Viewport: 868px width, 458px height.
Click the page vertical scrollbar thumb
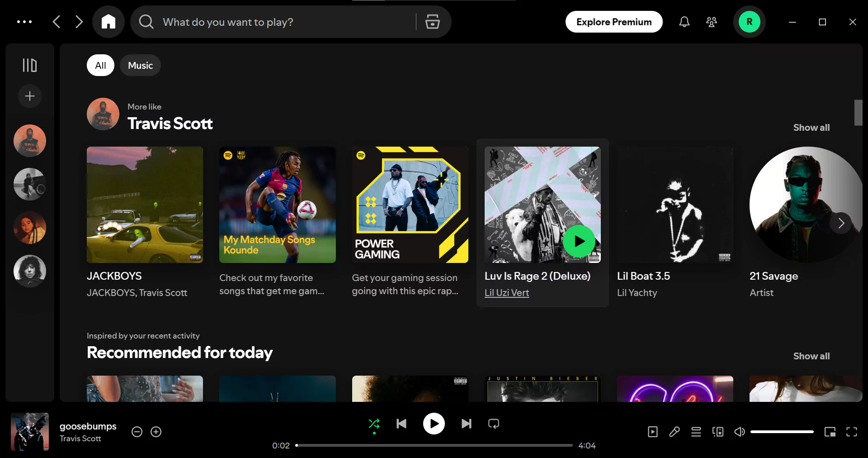pyautogui.click(x=858, y=113)
